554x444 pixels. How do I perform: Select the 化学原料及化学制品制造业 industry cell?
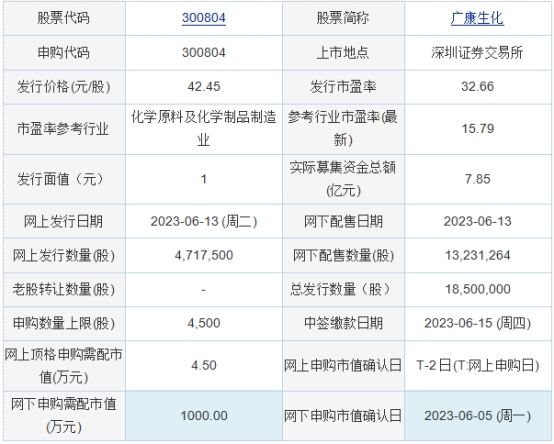(204, 129)
